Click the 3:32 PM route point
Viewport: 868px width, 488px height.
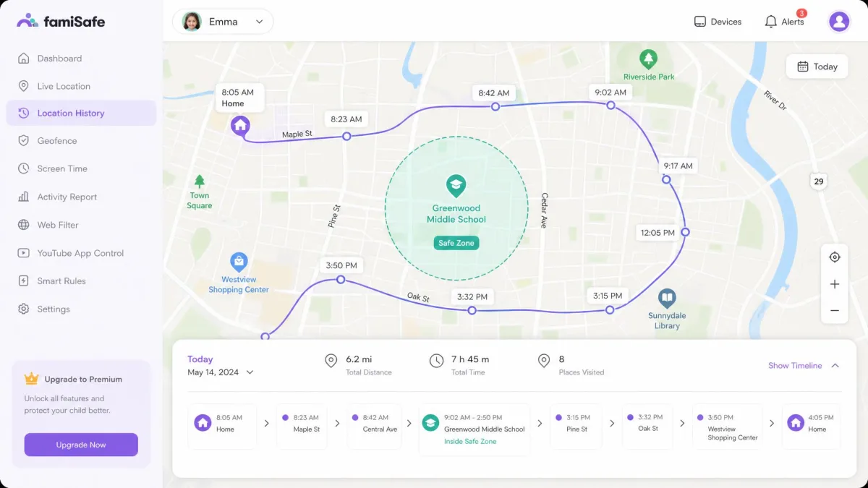(x=472, y=310)
